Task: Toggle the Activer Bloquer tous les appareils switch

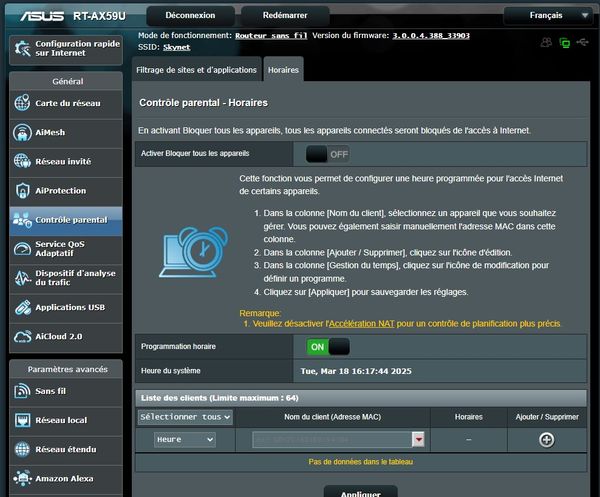Action: tap(327, 154)
